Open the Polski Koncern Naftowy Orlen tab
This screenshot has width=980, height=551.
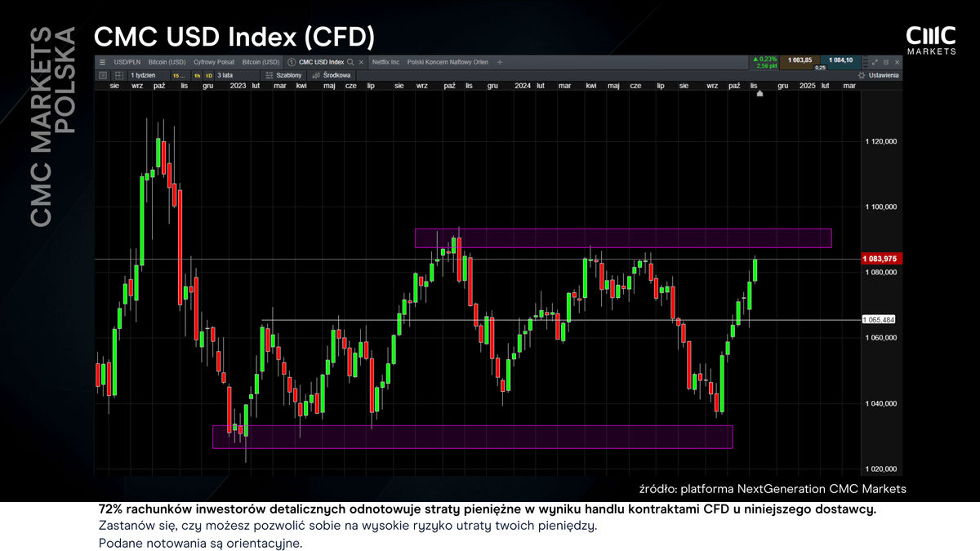point(447,62)
